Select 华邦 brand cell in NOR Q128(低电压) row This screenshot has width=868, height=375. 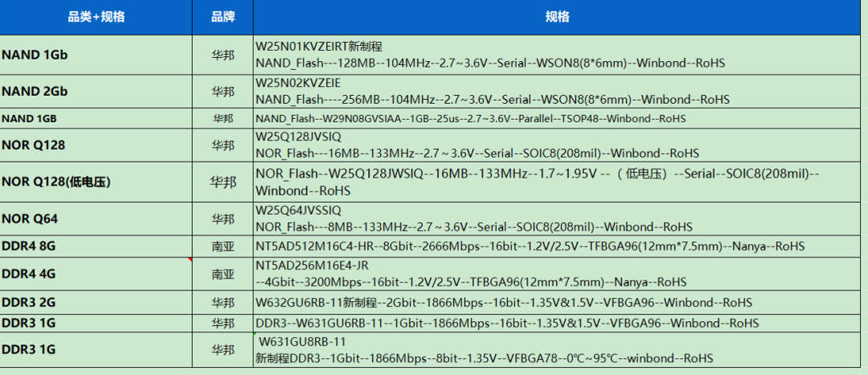pos(223,182)
